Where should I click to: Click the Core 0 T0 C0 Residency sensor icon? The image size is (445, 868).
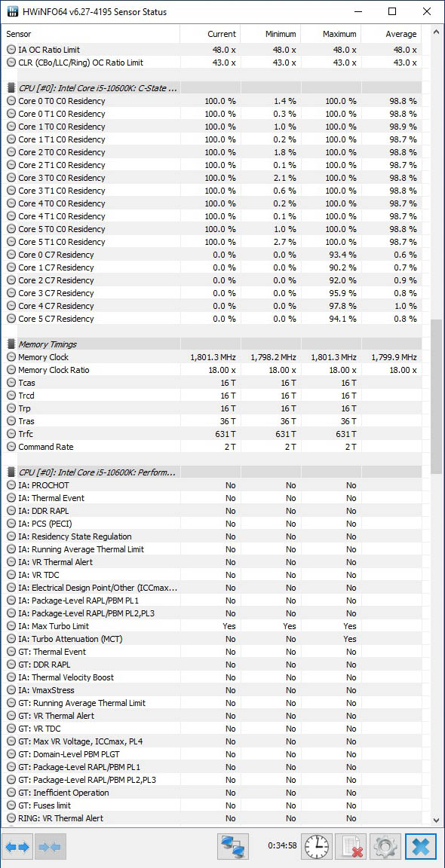11,101
